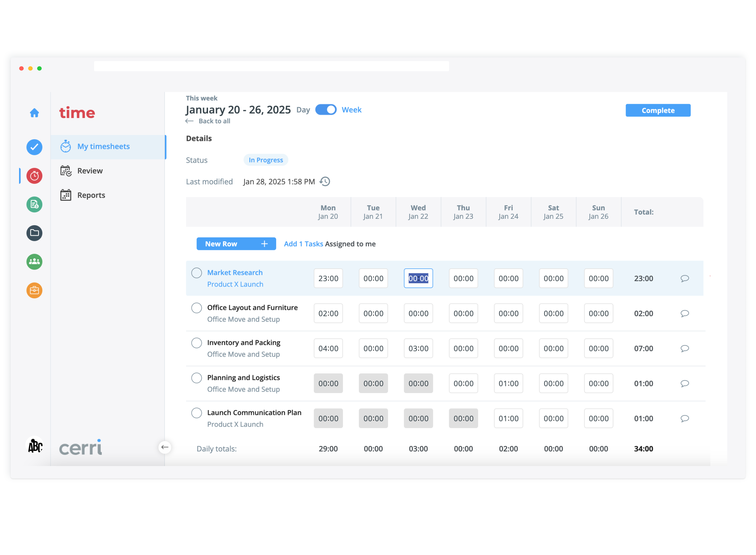Open the green people team icon
The height and width of the screenshot is (555, 756).
coord(34,261)
